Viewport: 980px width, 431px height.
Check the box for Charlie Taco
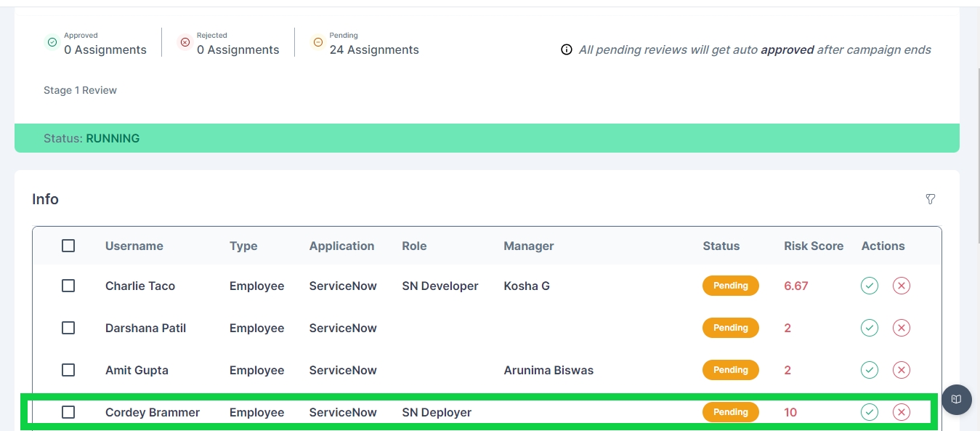pyautogui.click(x=68, y=286)
